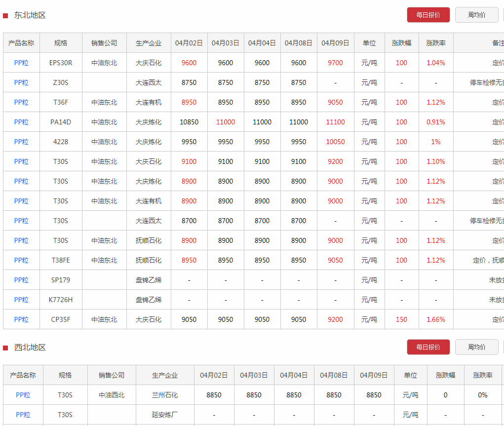The width and height of the screenshot is (504, 426).
Task: Click 大连西太 producer in Z30S row
Action: click(149, 82)
